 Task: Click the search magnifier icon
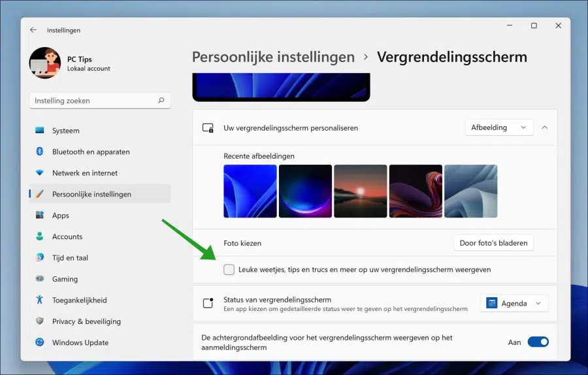[x=161, y=101]
